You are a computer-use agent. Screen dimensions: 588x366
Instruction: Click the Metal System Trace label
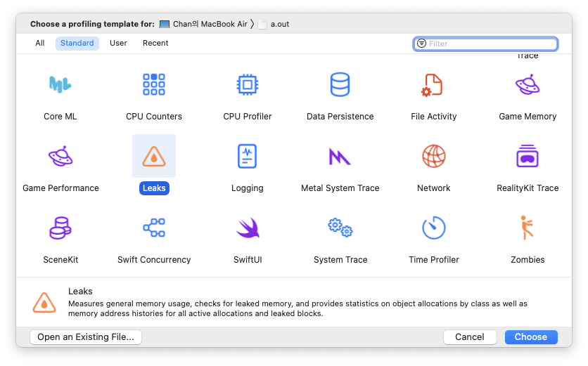340,188
